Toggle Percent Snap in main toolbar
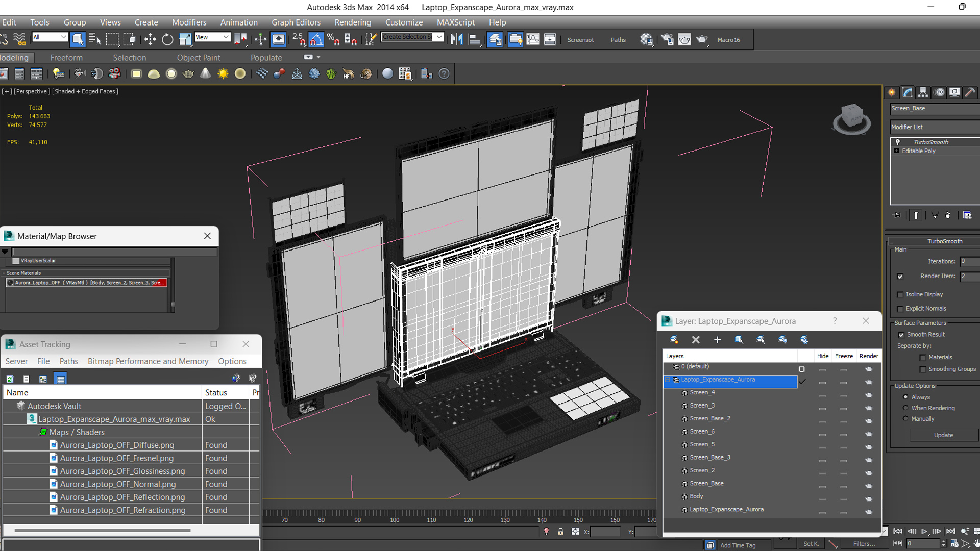This screenshot has height=551, width=980. [333, 39]
